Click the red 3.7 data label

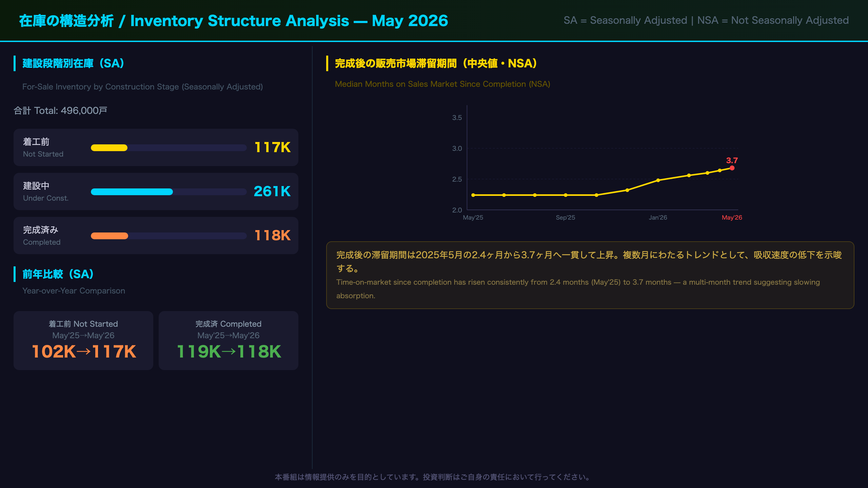coord(732,160)
